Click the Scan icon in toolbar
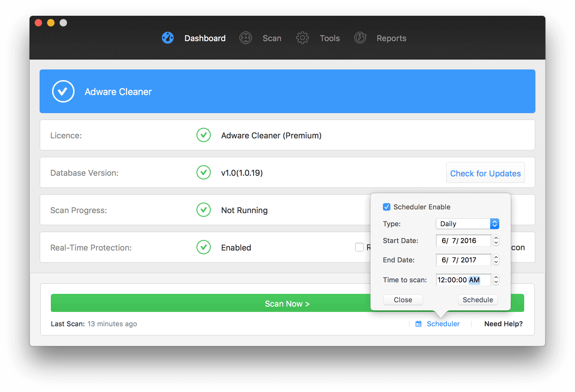The width and height of the screenshot is (575, 392). 246,38
